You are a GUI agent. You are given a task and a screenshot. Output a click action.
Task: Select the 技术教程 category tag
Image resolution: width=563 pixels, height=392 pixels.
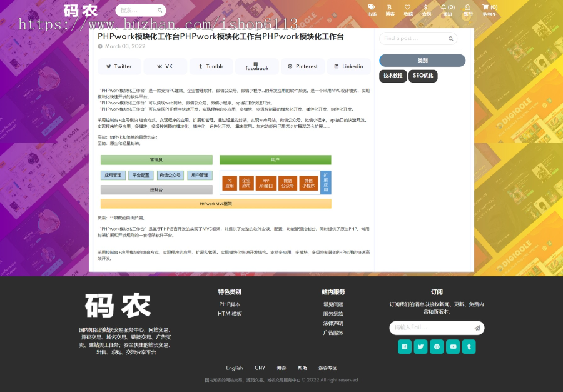coord(393,76)
